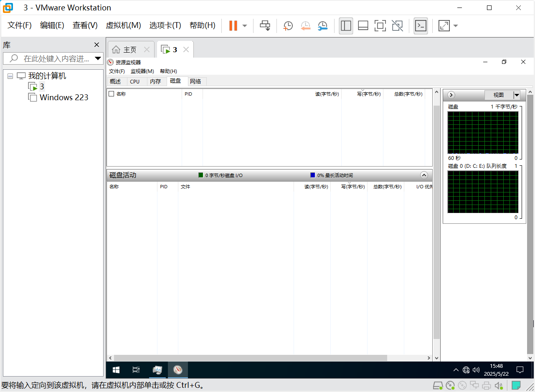Toggle the thumbnail bar view
535x392 pixels.
pyautogui.click(x=363, y=25)
